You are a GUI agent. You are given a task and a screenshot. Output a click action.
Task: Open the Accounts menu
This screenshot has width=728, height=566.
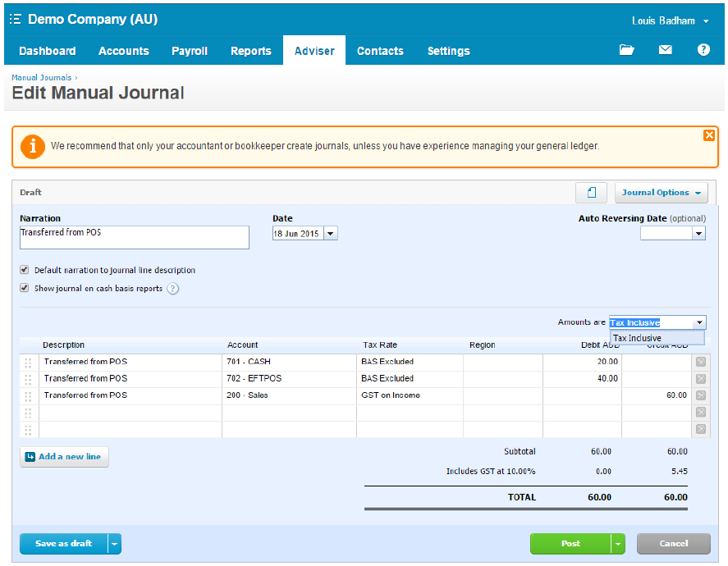123,51
